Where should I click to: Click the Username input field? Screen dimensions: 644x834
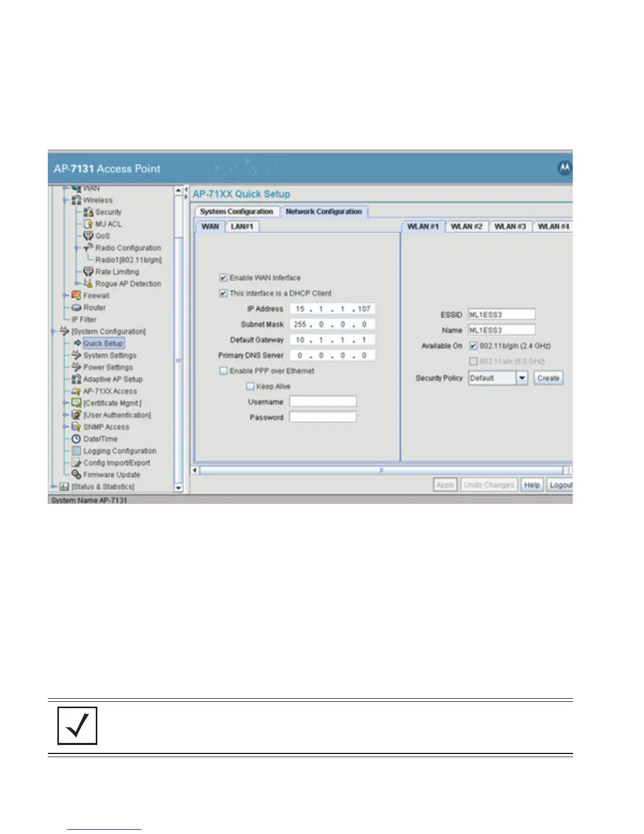pos(323,402)
